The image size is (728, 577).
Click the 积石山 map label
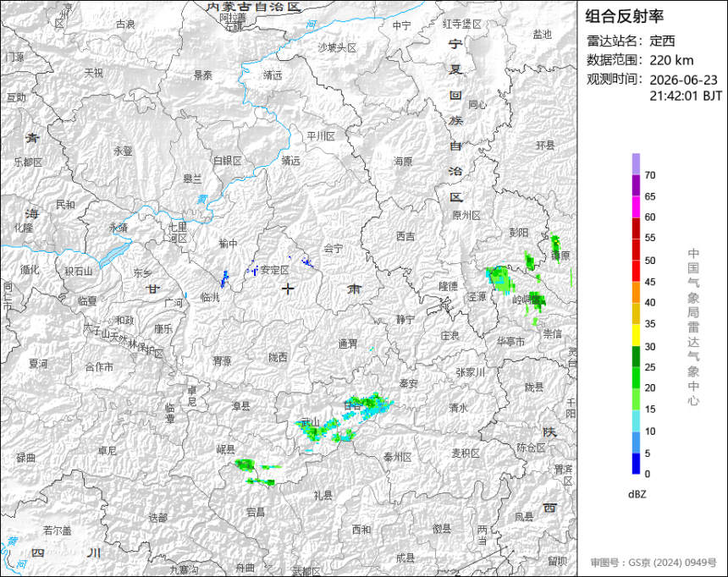coord(79,272)
